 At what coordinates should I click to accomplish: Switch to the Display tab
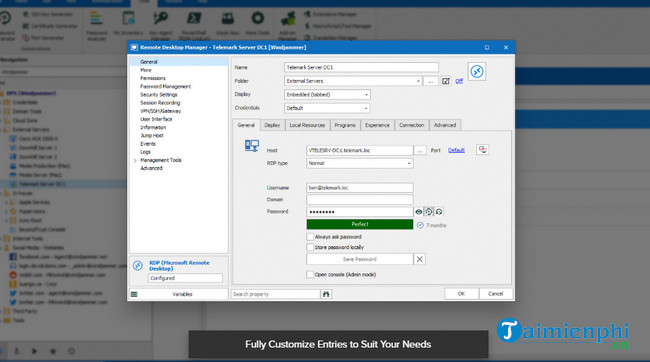(x=272, y=125)
